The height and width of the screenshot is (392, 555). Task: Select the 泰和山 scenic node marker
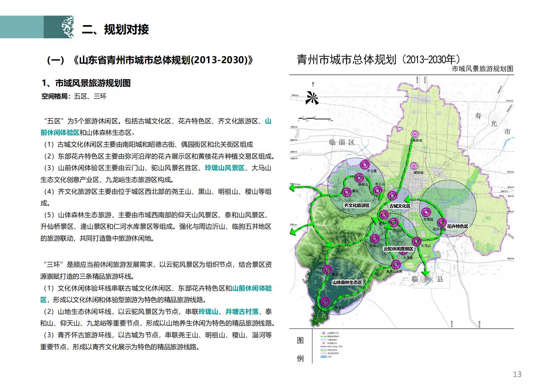click(x=327, y=269)
